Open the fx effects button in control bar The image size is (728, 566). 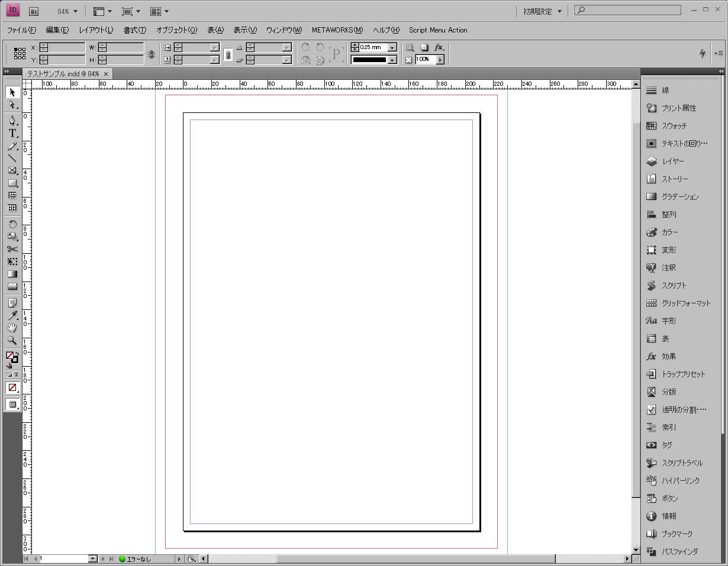439,47
